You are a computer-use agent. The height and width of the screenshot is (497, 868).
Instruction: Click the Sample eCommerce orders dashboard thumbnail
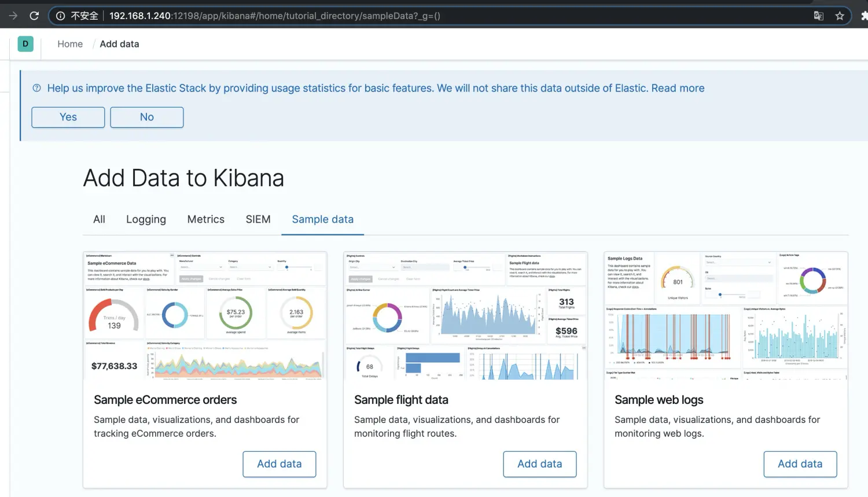(x=205, y=316)
